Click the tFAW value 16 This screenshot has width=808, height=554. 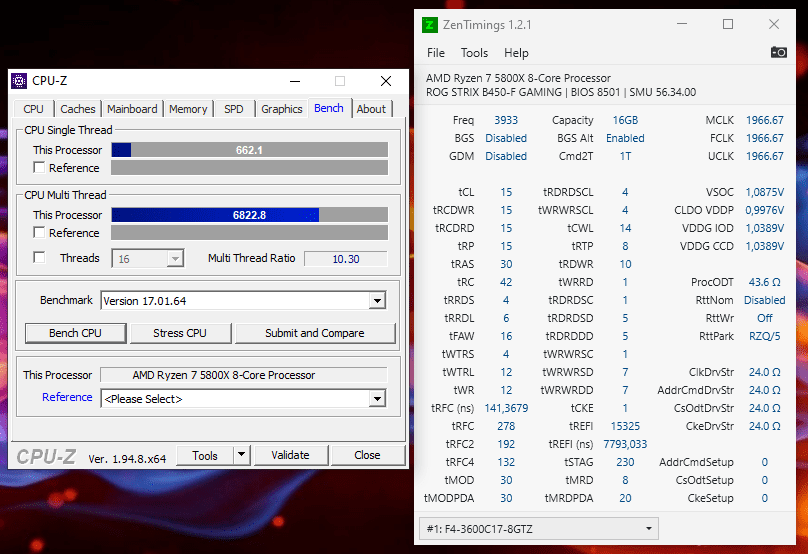point(506,336)
